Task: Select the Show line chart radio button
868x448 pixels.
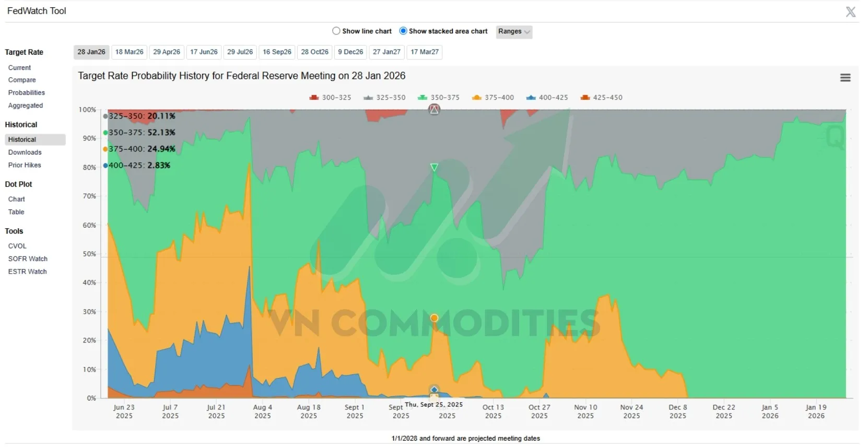Action: tap(336, 31)
